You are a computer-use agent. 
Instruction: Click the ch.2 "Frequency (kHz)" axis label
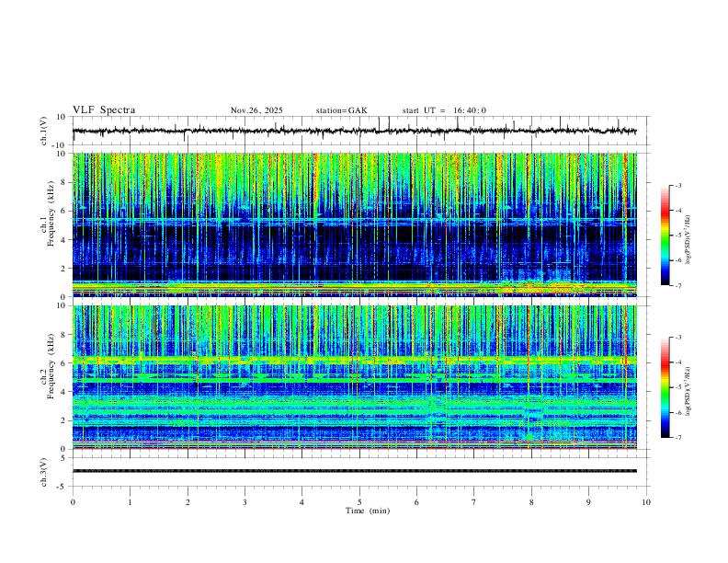51,366
